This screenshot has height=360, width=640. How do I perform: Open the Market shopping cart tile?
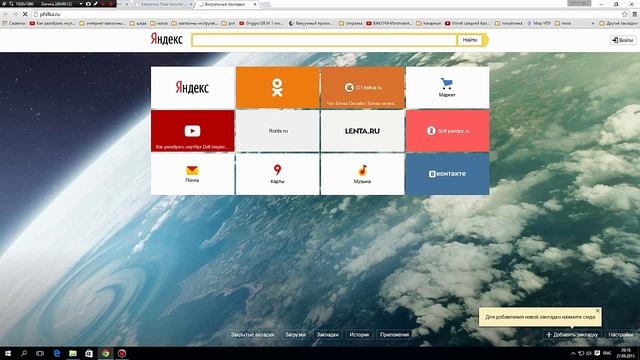(x=447, y=87)
